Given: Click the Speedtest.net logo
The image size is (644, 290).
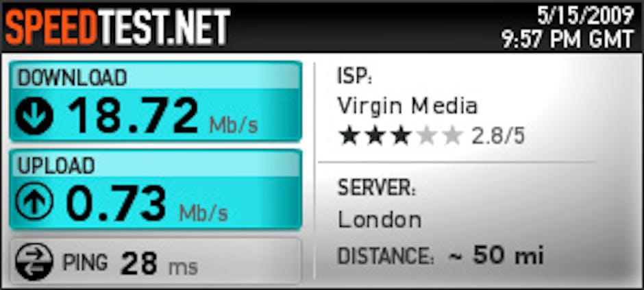Looking at the screenshot, I should [x=116, y=27].
